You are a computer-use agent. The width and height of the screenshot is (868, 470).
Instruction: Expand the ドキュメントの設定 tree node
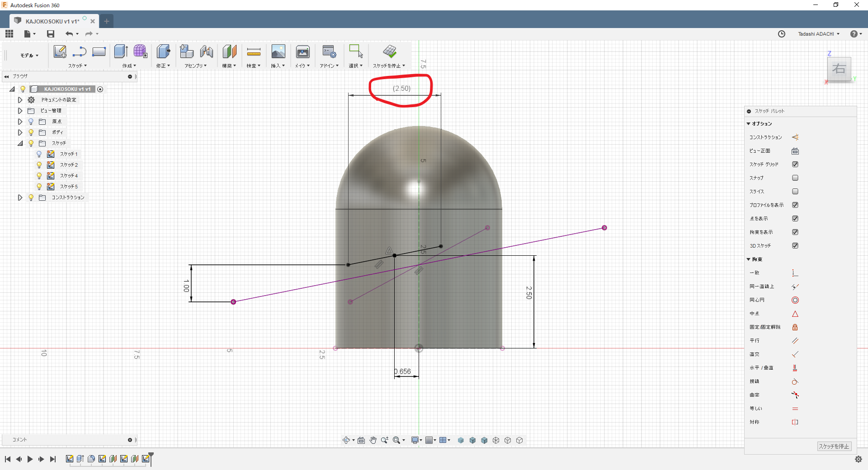20,100
